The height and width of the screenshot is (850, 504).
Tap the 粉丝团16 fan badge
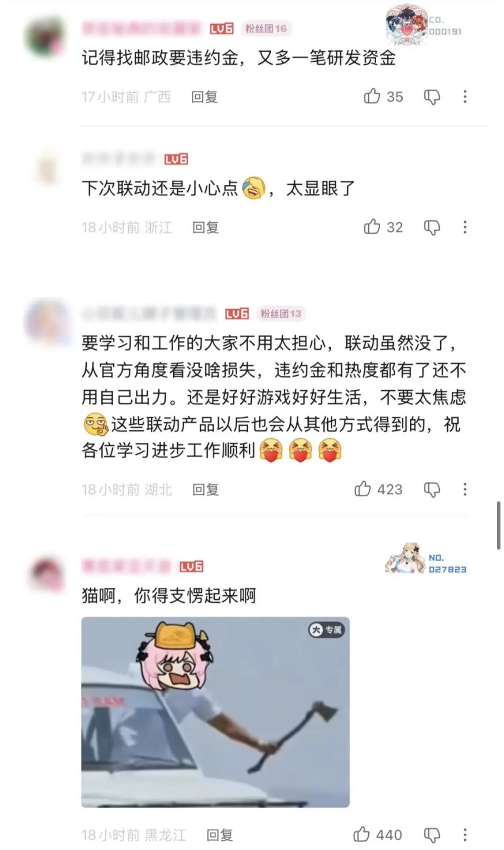click(x=266, y=28)
